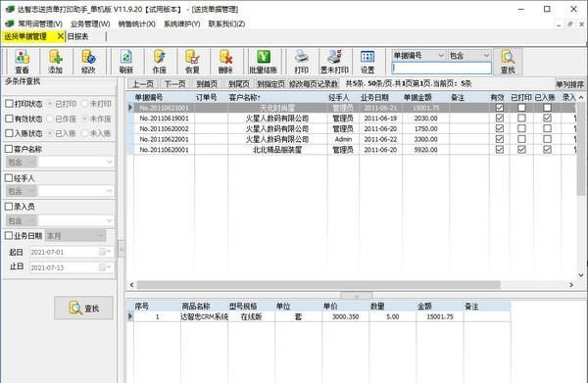Click the 修改 (edit) toolbar icon
588x383 pixels.
(x=88, y=62)
